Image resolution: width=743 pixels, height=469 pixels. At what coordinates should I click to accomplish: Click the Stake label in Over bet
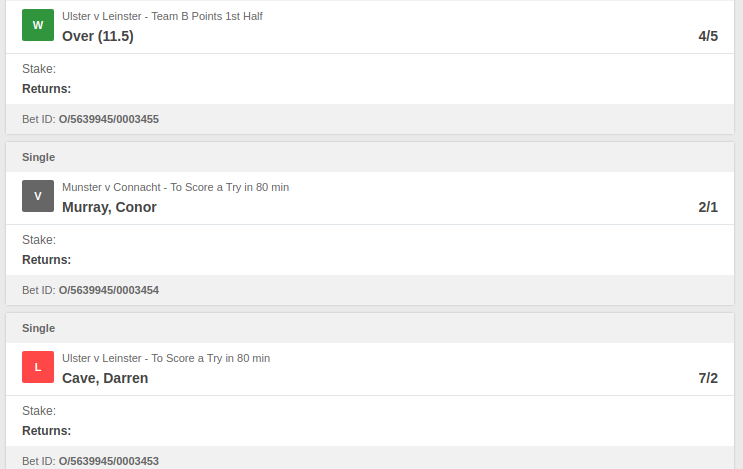tap(39, 69)
